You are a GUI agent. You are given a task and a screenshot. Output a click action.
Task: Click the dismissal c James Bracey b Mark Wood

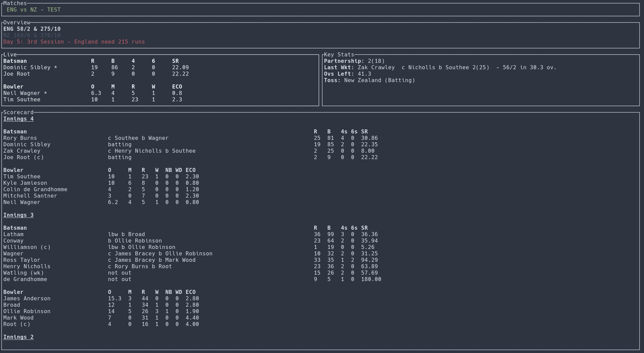(x=152, y=260)
